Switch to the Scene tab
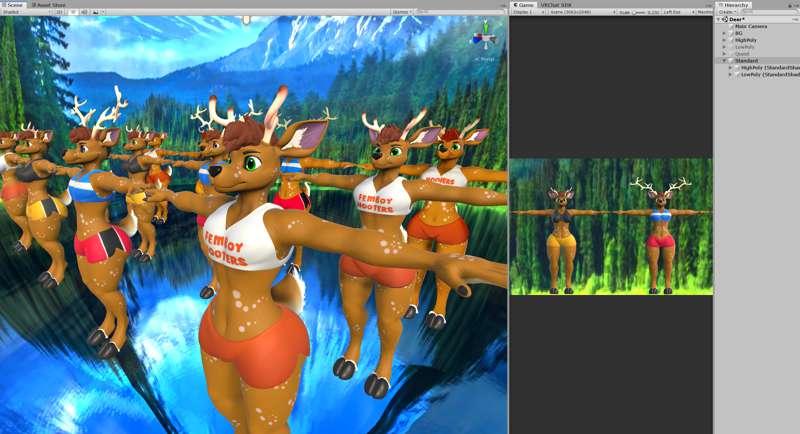The height and width of the screenshot is (434, 800). click(13, 5)
